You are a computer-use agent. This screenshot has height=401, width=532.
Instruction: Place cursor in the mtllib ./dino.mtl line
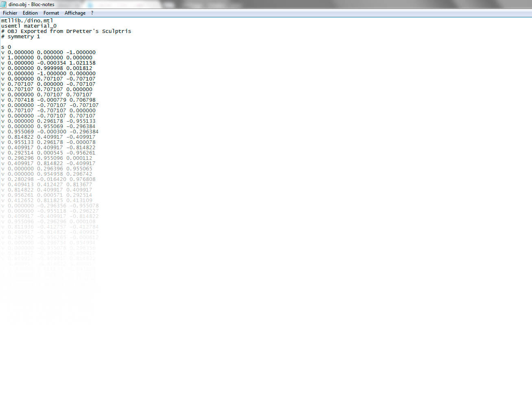[x=27, y=20]
